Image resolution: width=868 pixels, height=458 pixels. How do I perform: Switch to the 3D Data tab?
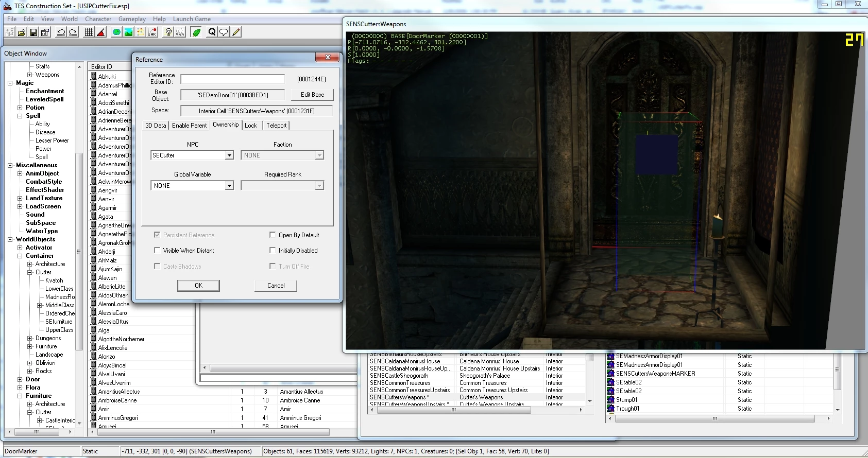tap(156, 125)
